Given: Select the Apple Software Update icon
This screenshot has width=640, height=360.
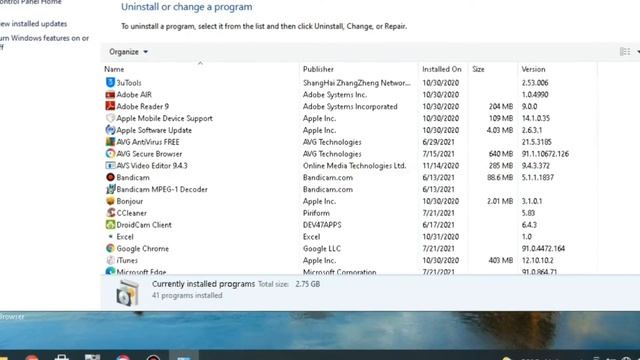Looking at the screenshot, I should click(110, 130).
